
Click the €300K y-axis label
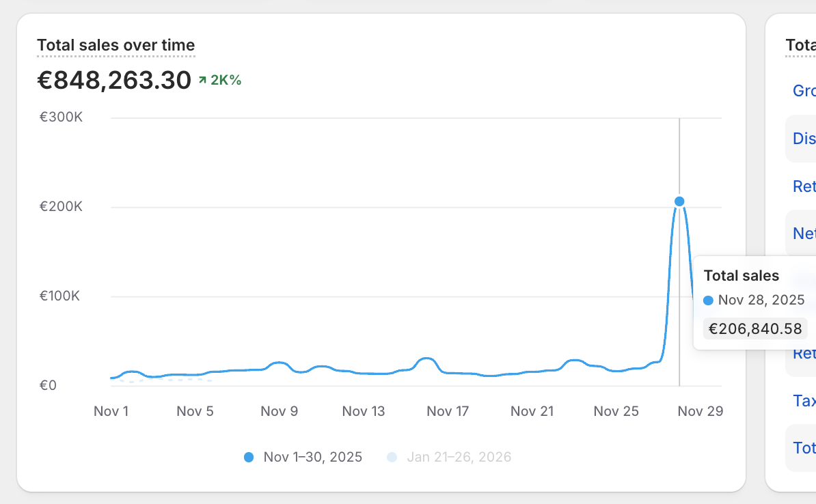pos(61,117)
